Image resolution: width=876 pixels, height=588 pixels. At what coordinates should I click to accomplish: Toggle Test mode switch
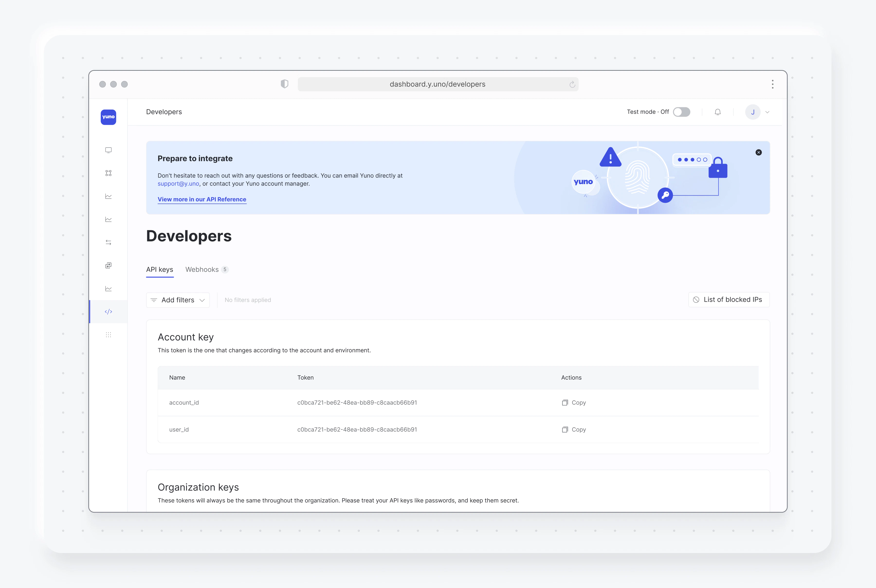point(681,112)
